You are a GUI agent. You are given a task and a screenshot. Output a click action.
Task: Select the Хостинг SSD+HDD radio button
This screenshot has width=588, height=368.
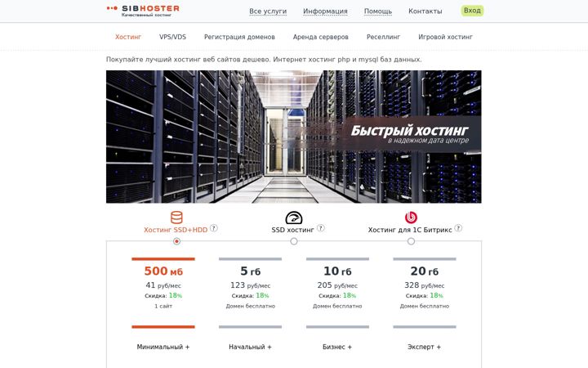click(176, 241)
